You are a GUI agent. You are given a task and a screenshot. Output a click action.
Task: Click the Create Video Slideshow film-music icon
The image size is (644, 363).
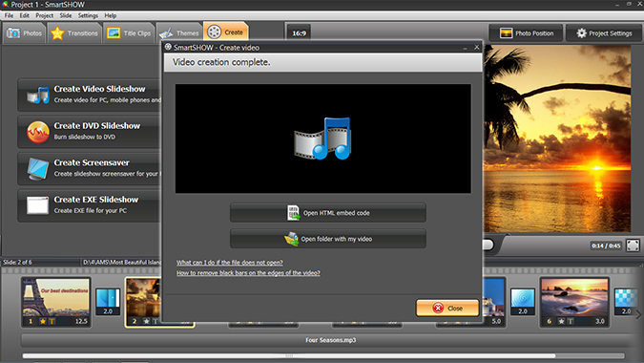click(38, 95)
